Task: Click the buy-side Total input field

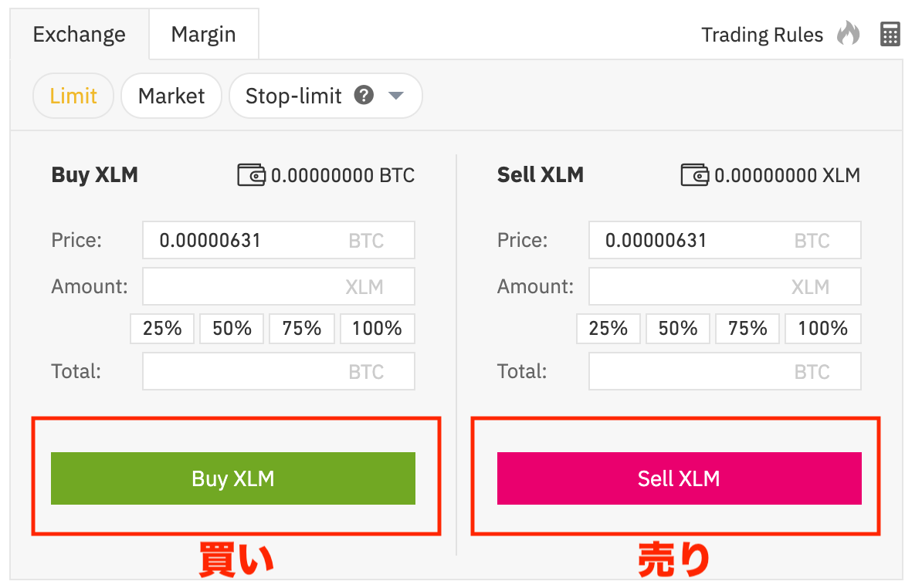Action: pos(278,371)
